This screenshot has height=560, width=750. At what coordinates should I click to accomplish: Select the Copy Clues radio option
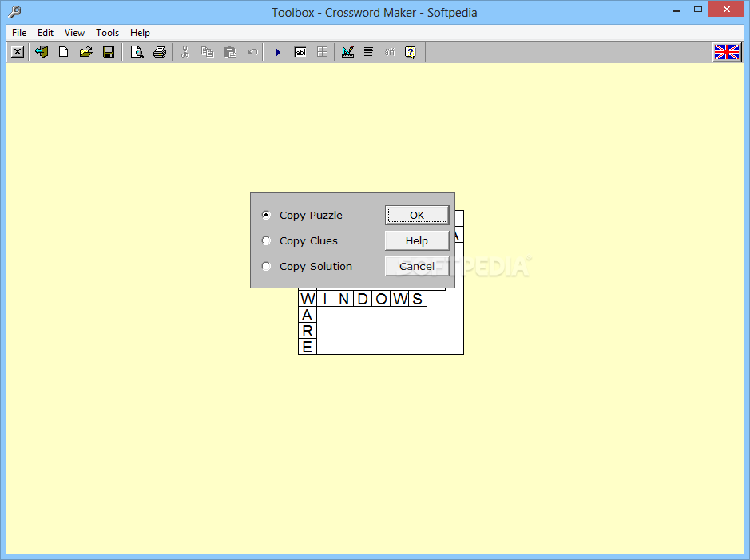pyautogui.click(x=267, y=240)
